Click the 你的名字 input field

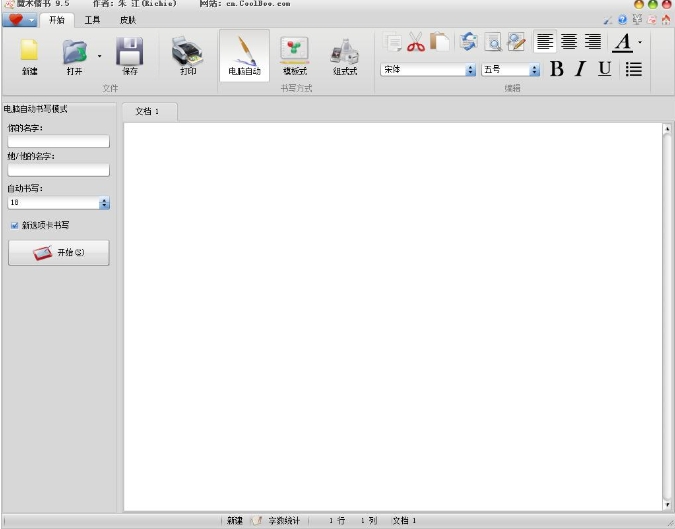[59, 141]
